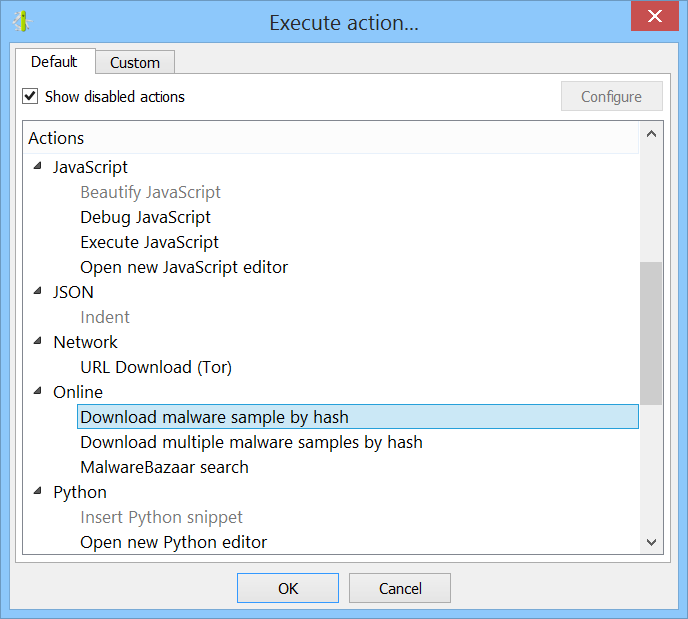Select Open new Python editor
The image size is (688, 619).
point(173,542)
